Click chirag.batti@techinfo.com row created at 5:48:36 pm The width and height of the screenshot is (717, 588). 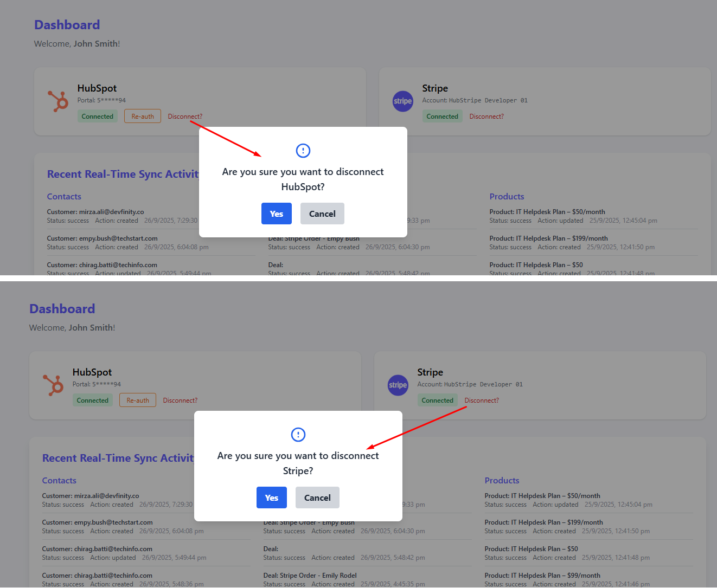point(146,579)
